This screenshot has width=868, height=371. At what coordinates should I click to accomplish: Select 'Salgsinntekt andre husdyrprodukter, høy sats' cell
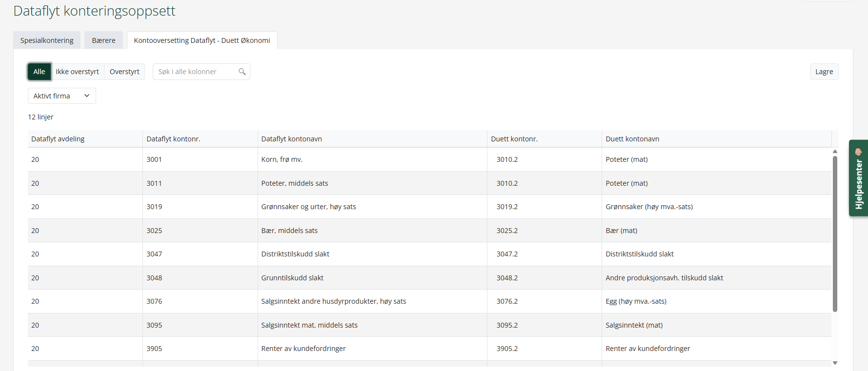372,301
